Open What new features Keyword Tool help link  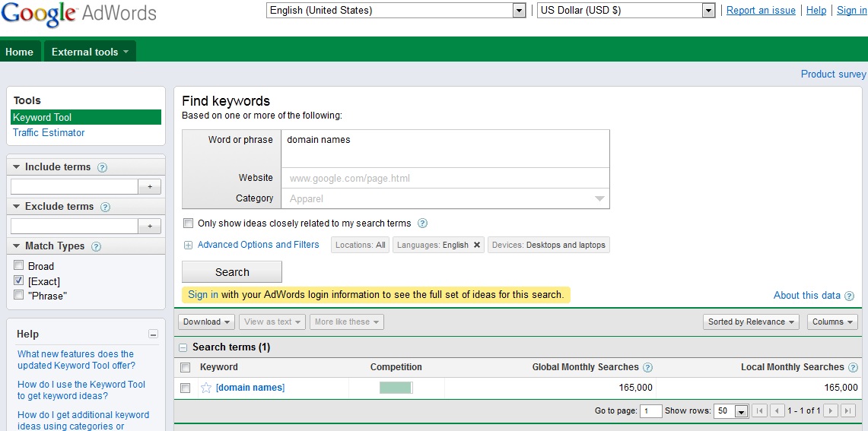click(x=76, y=360)
